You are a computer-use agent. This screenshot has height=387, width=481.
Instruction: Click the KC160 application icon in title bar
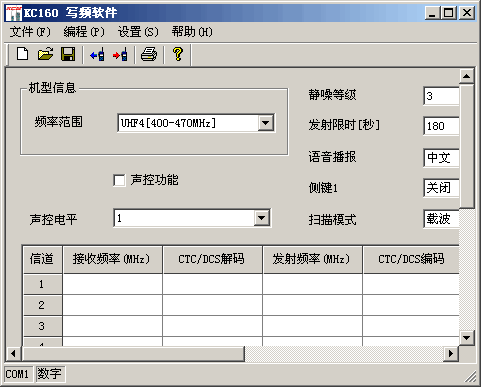[x=13, y=13]
